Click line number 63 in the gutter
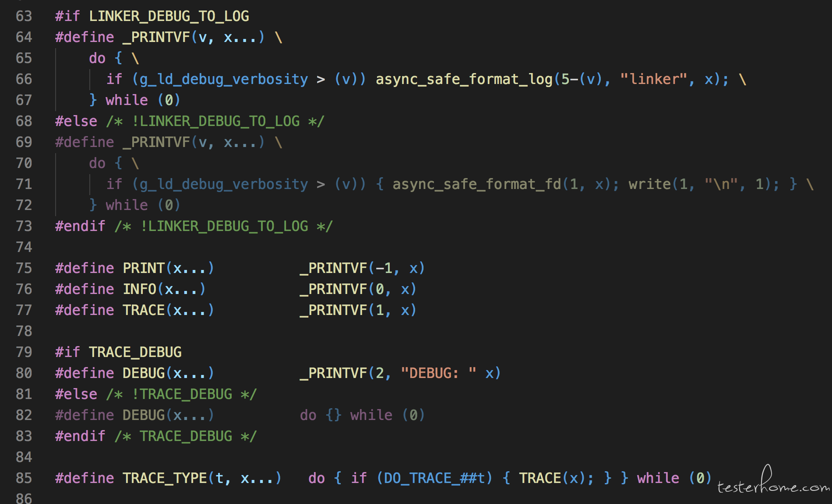The image size is (832, 504). [24, 16]
